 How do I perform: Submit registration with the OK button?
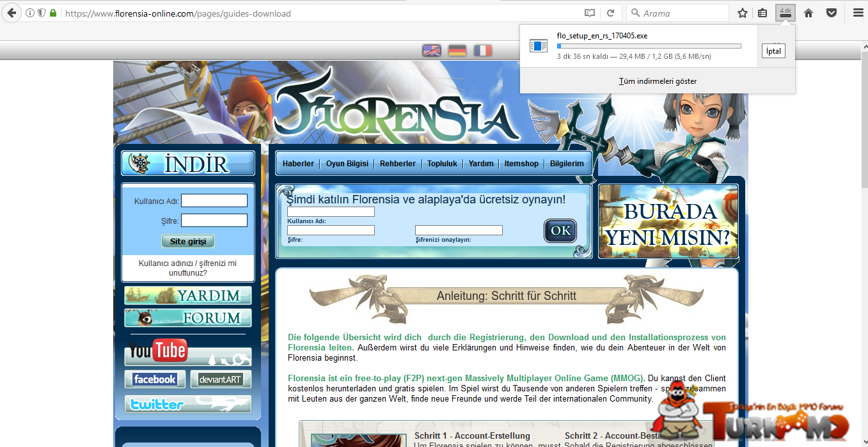[x=560, y=231]
